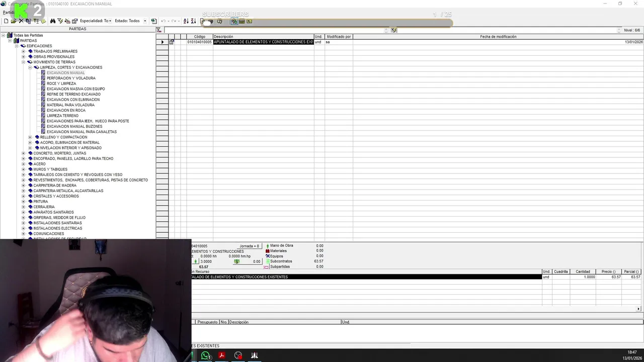Click the resource grid scroll-right arrow
Viewport: 644px width, 362px height.
(638, 309)
